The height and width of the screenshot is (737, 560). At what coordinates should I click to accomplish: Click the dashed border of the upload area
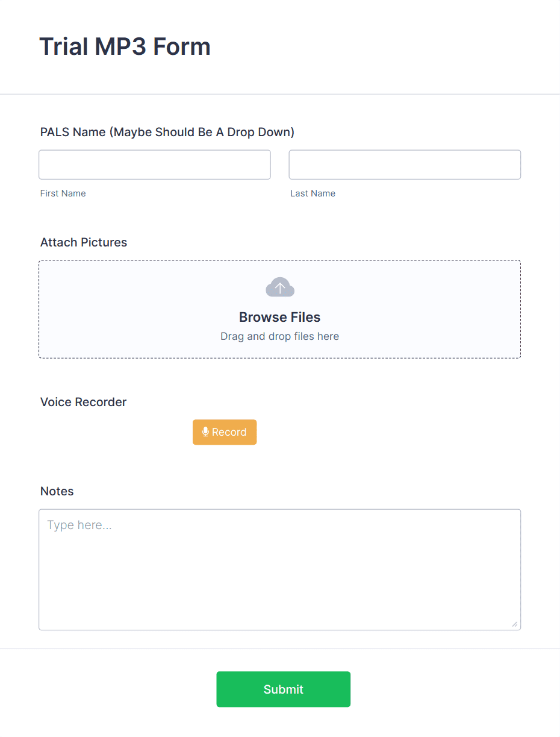pyautogui.click(x=279, y=260)
